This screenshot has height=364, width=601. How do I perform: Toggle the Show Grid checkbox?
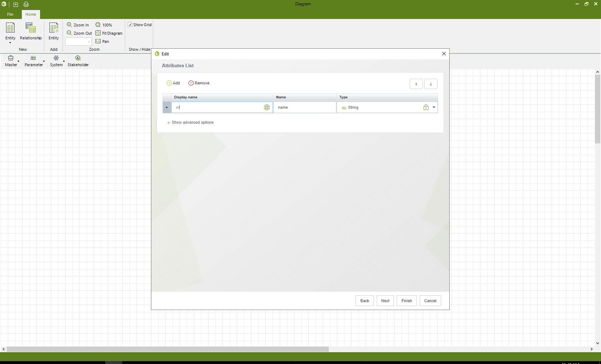tap(130, 25)
